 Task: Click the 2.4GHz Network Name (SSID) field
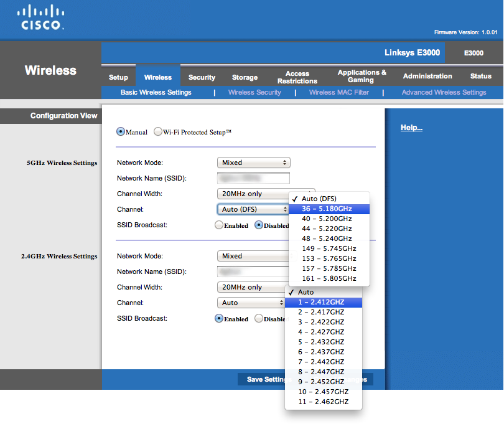click(253, 271)
